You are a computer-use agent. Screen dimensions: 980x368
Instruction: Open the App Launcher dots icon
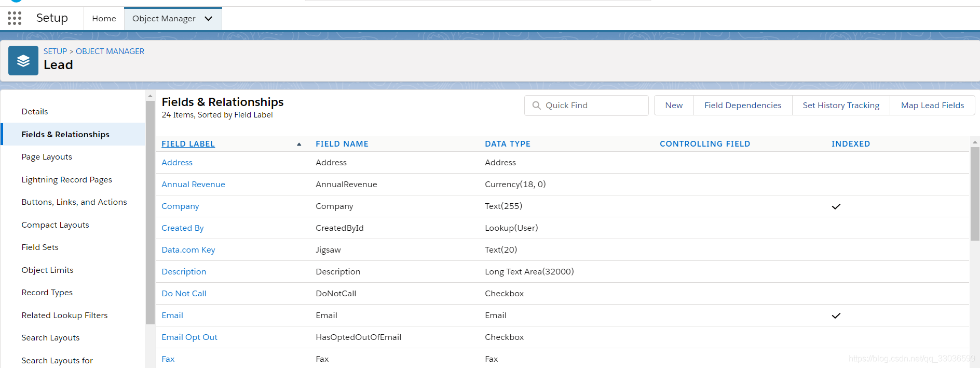tap(15, 18)
